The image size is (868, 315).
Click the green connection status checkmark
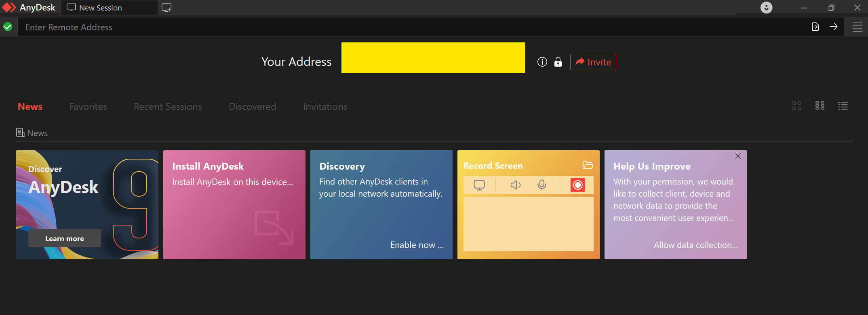coord(8,27)
